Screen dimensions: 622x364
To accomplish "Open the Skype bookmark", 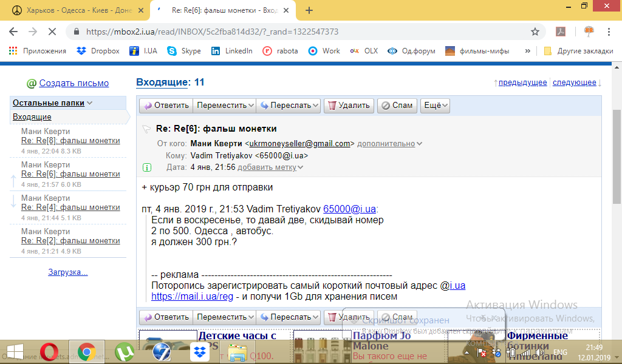I will pyautogui.click(x=184, y=51).
